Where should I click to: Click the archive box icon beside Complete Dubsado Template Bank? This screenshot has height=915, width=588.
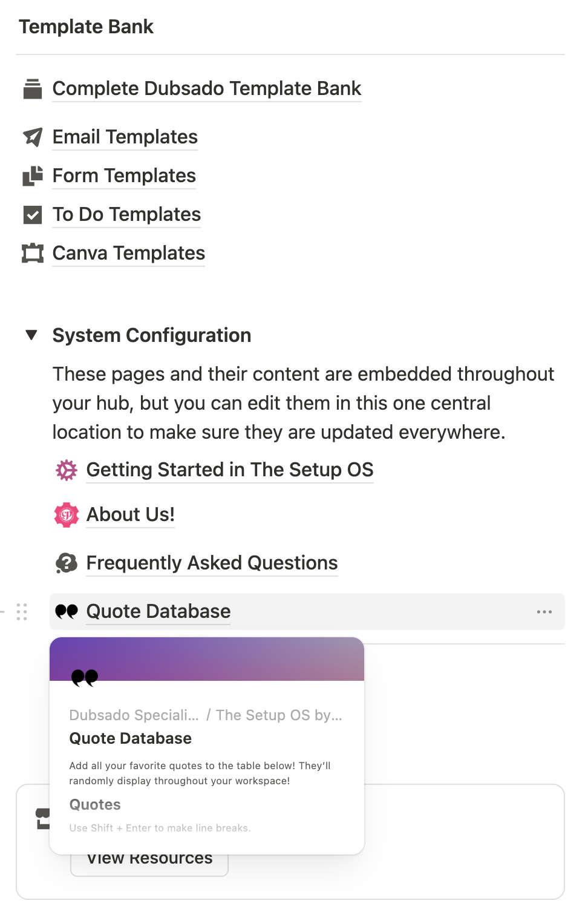point(33,89)
